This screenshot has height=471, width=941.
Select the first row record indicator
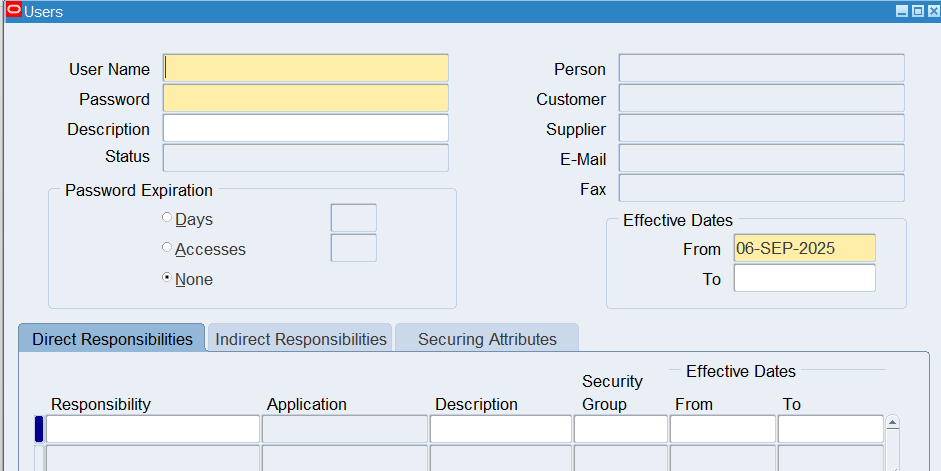[39, 429]
